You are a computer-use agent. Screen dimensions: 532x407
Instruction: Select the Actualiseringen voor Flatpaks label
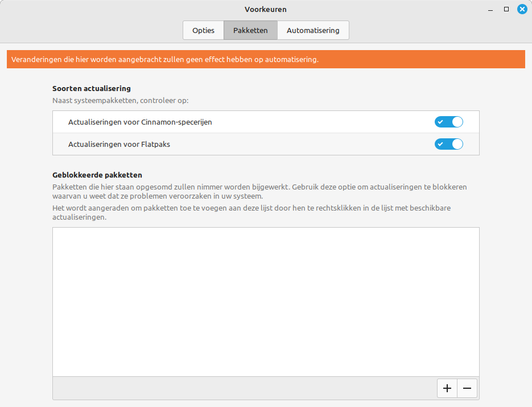point(119,144)
